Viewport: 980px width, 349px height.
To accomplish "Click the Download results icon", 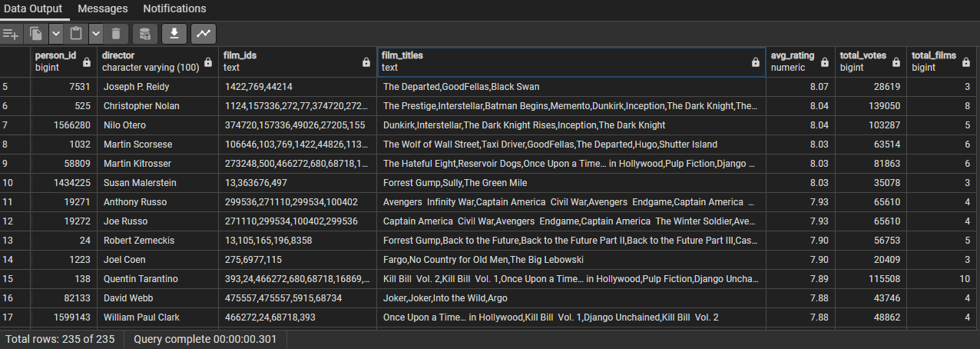I will [174, 34].
